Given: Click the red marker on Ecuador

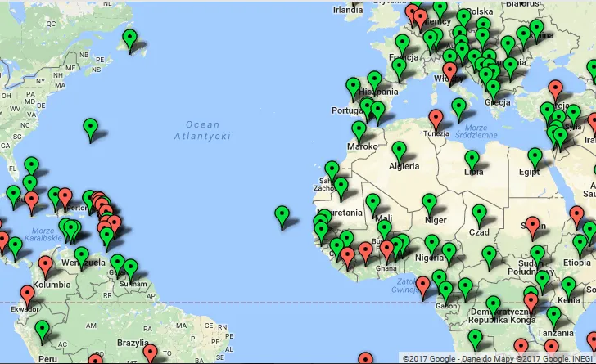Looking at the screenshot, I should pos(27,297).
